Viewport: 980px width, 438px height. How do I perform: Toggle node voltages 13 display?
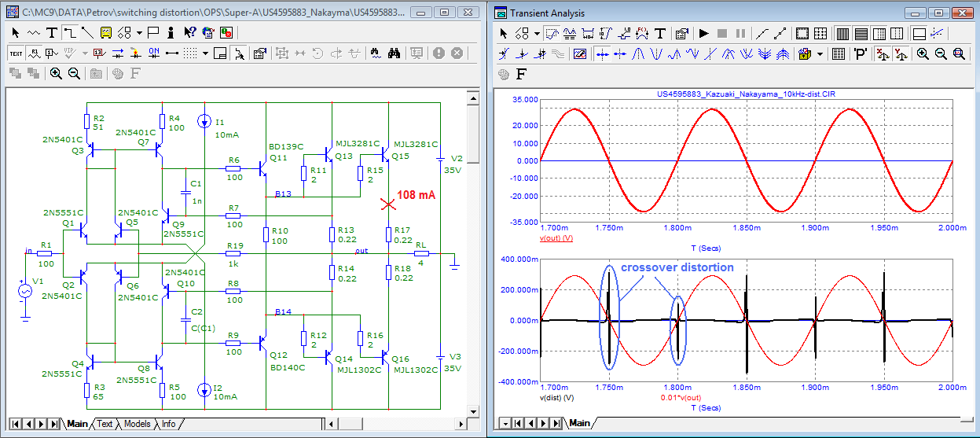pos(100,53)
